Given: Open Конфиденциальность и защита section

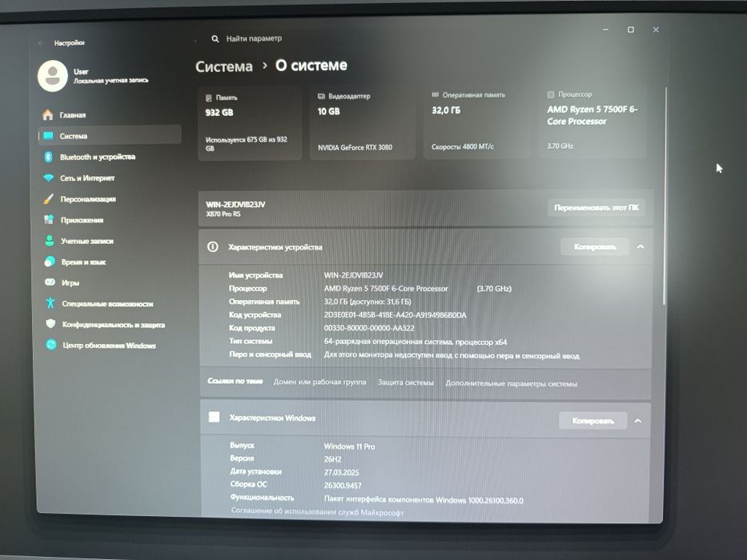Looking at the screenshot, I should click(110, 324).
